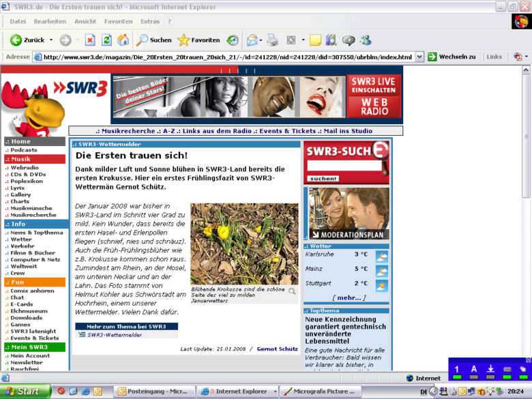
Task: Click the red quick launch icon
Action: pos(61,391)
